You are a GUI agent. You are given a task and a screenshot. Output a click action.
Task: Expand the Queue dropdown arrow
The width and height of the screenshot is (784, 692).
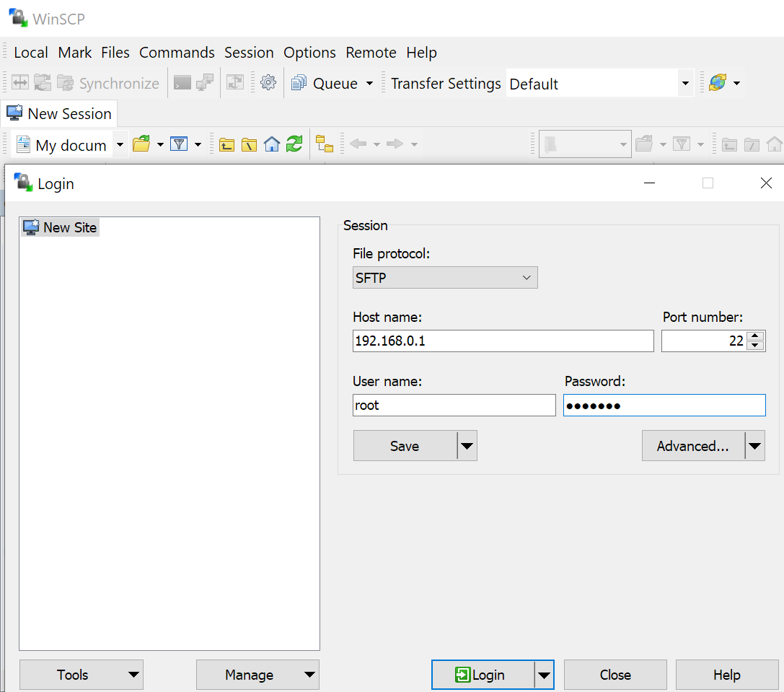pyautogui.click(x=369, y=83)
